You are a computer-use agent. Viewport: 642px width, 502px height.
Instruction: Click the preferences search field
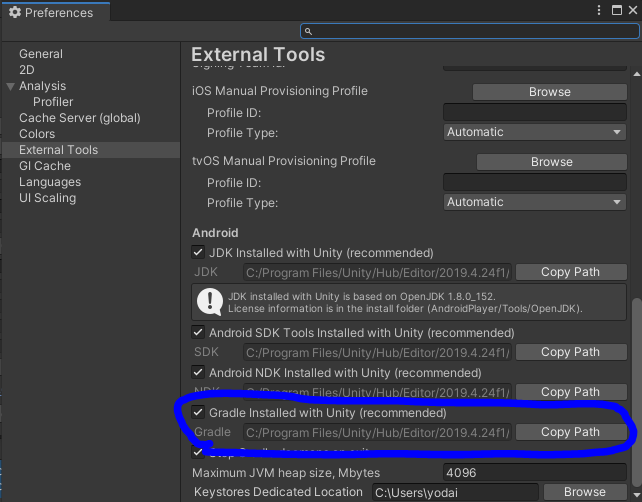470,32
